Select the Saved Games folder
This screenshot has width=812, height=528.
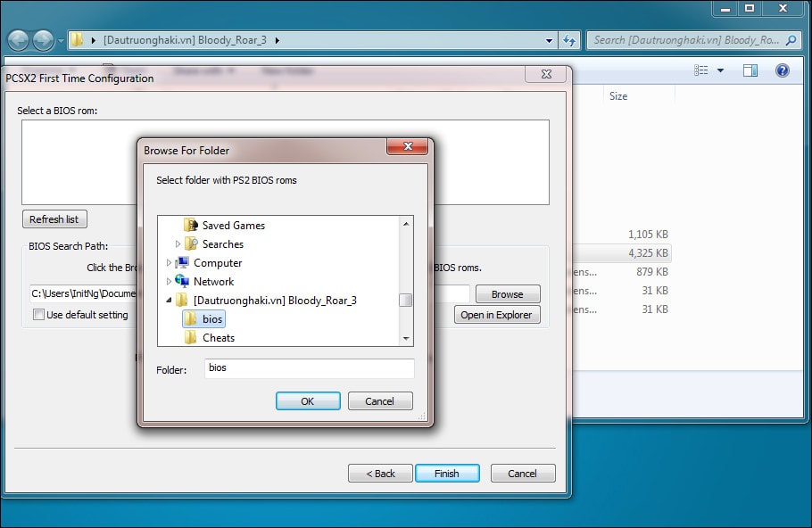point(234,225)
